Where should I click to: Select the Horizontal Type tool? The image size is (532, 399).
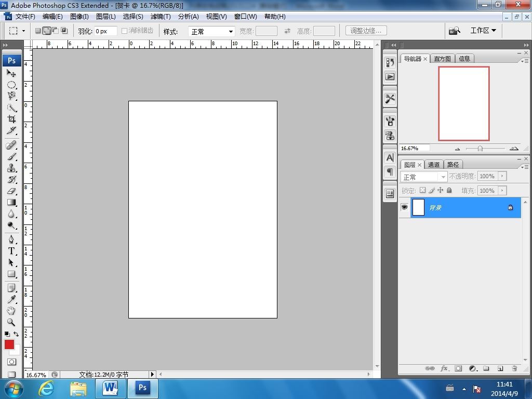[11, 250]
